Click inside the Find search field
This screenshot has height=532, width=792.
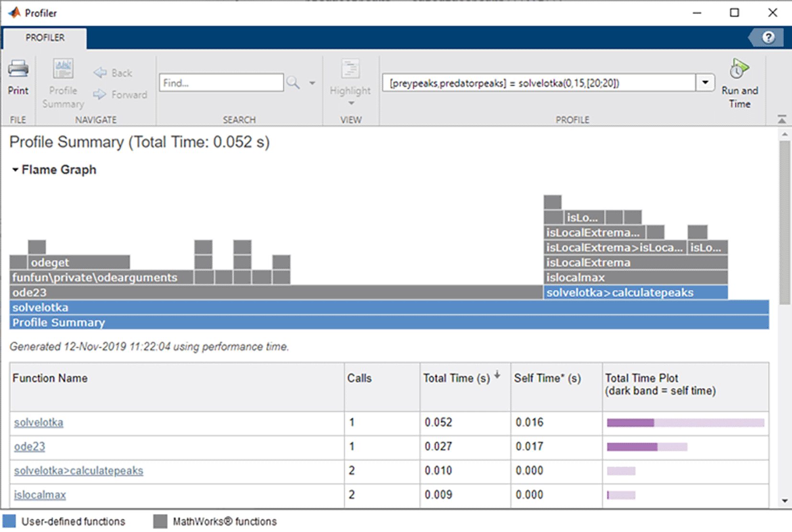(221, 83)
